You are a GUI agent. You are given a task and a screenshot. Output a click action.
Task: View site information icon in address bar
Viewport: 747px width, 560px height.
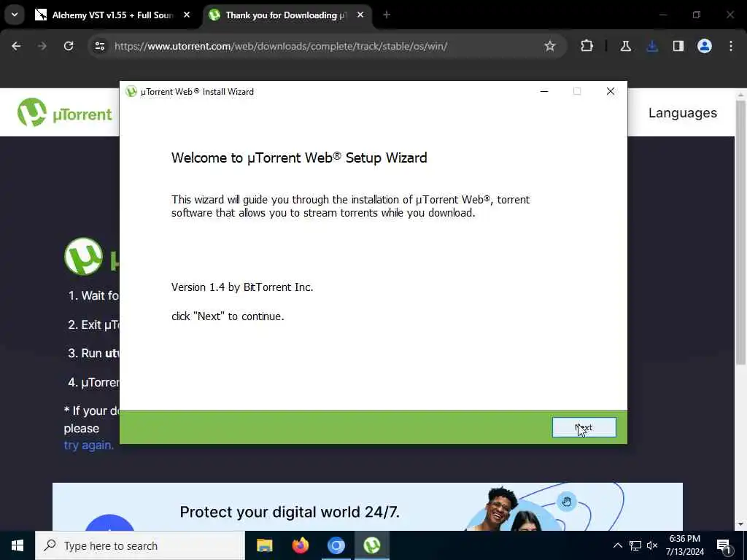pos(99,46)
